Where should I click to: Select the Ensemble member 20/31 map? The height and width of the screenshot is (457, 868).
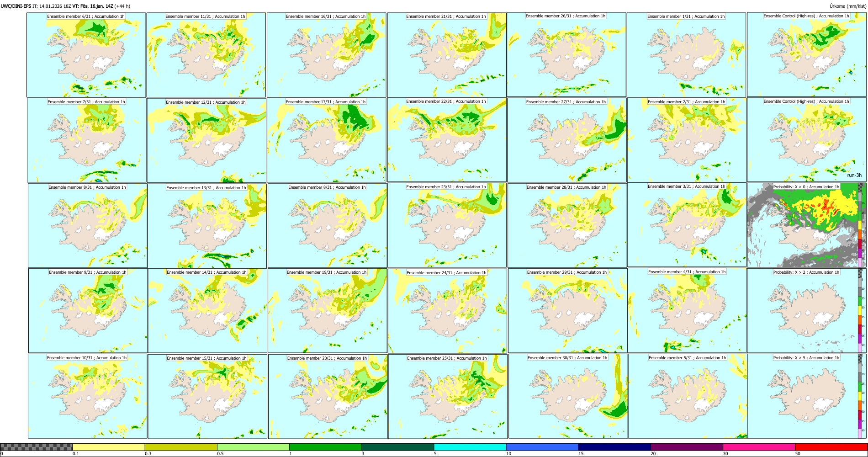point(328,397)
